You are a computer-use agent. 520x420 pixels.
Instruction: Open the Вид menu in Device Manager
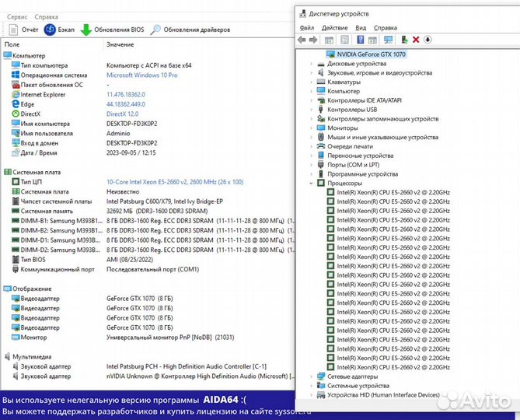pyautogui.click(x=361, y=28)
